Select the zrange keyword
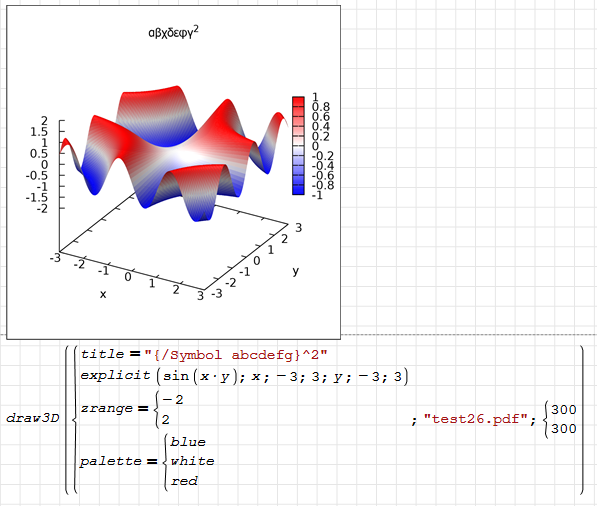Viewport: 597px width, 506px height. (x=107, y=409)
